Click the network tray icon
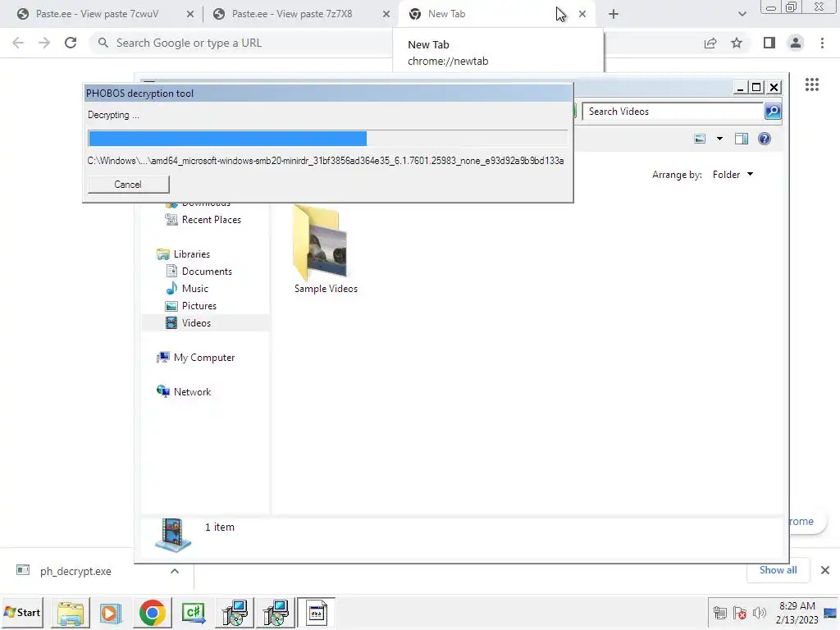 (x=720, y=612)
